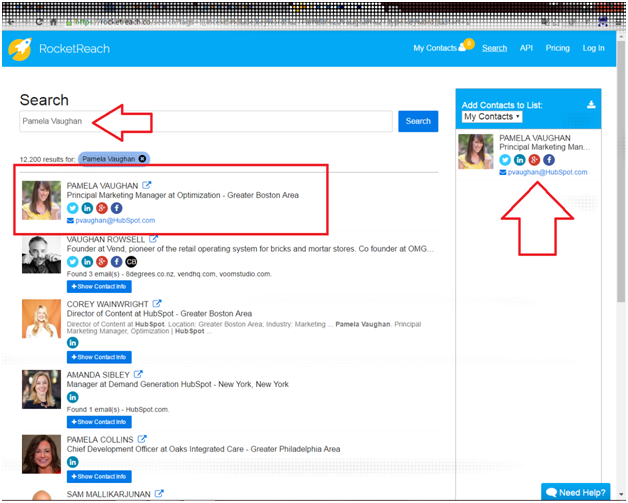Click the VAUGHAN ROWSELL name
This screenshot has height=503, width=628.
[x=106, y=239]
